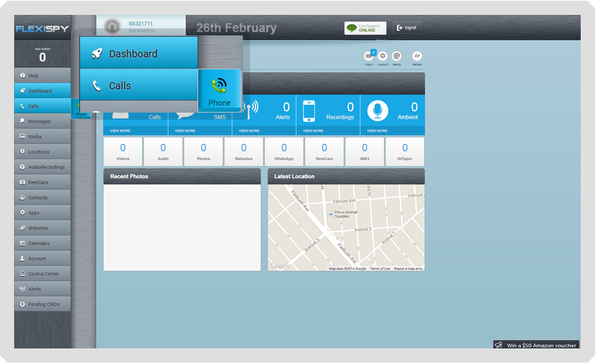
Task: Click the Ambient microphone tile icon
Action: tap(377, 110)
